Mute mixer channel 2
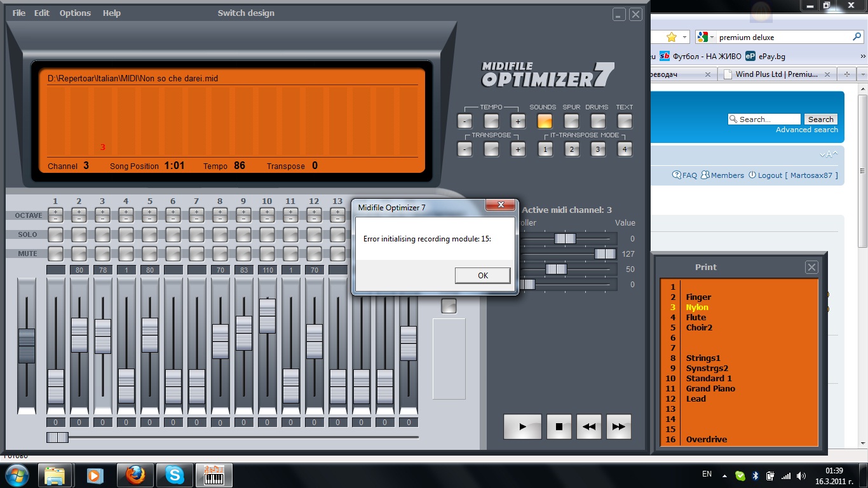 tap(79, 254)
